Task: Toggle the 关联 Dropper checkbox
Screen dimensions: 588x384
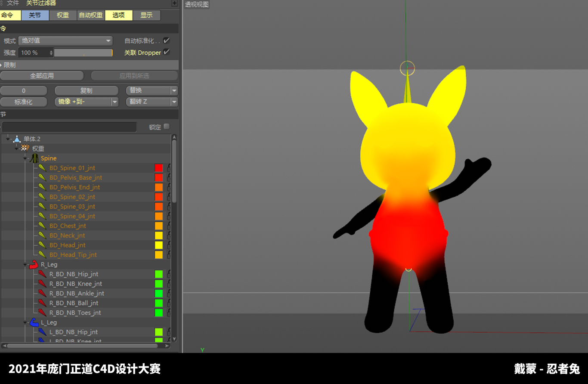Action: coord(167,52)
